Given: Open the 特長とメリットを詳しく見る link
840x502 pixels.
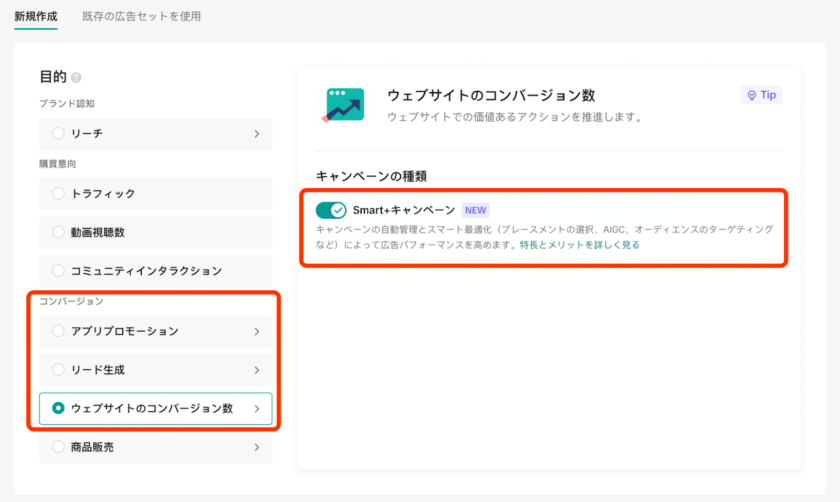Looking at the screenshot, I should pyautogui.click(x=580, y=245).
